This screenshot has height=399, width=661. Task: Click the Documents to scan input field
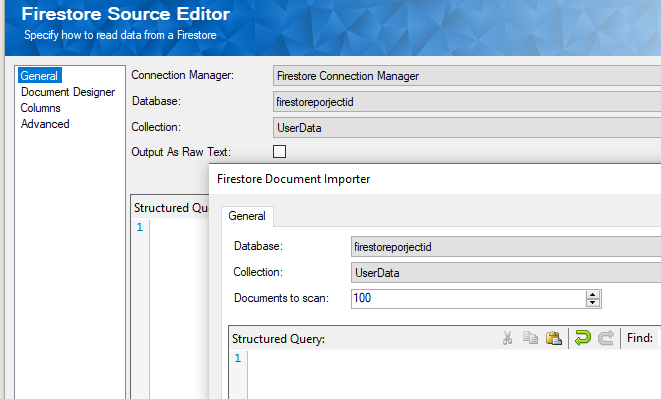point(468,299)
